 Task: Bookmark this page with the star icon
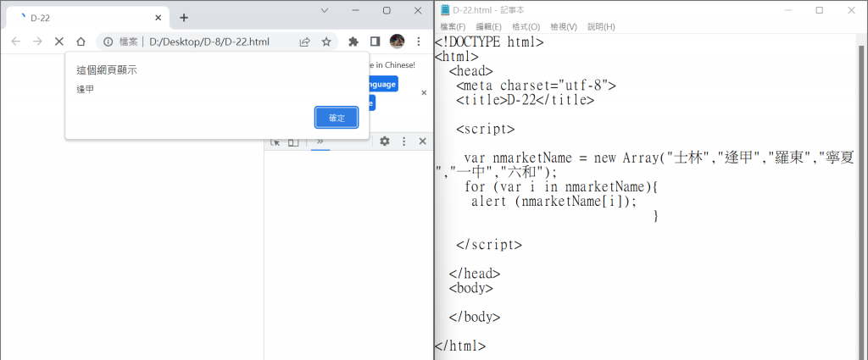[326, 42]
